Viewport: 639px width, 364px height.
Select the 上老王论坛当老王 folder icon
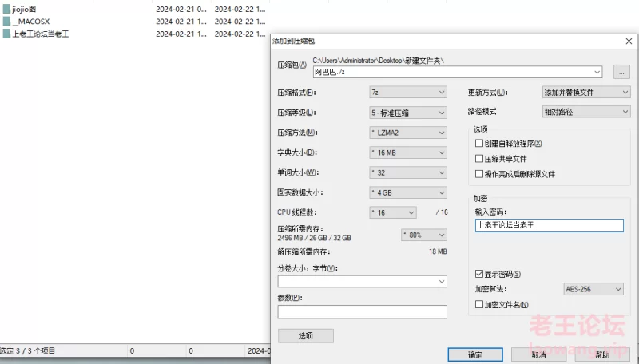click(6, 34)
